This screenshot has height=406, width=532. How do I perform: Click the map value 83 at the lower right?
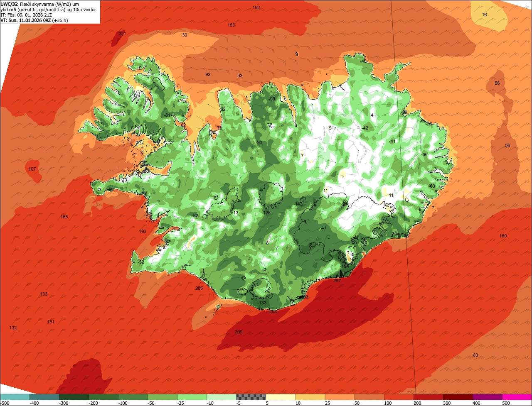pos(475,355)
